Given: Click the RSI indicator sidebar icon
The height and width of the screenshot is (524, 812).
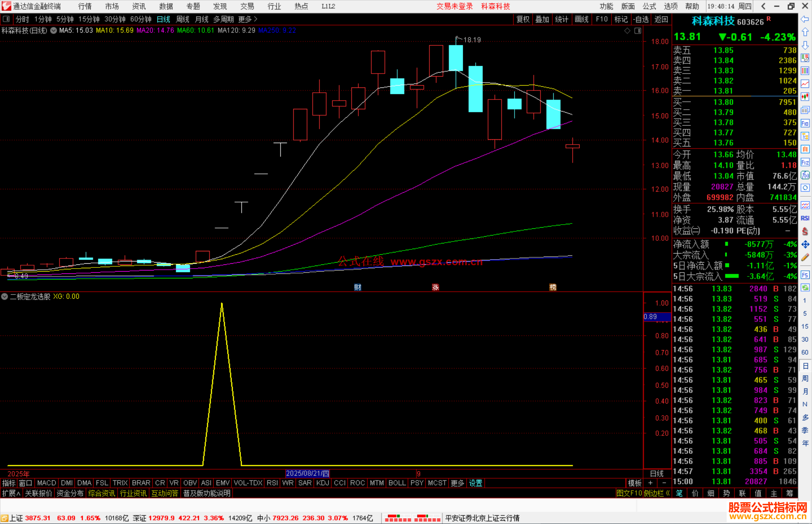Looking at the screenshot, I should coord(805,218).
